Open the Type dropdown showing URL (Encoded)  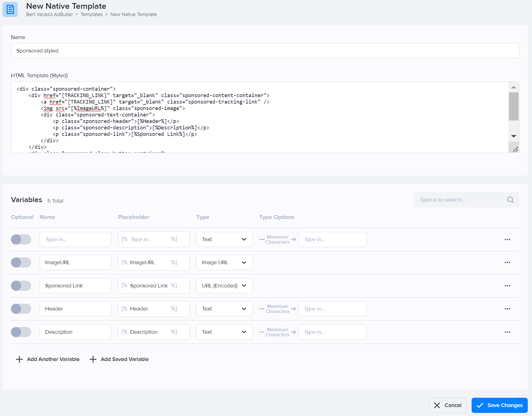tap(224, 285)
